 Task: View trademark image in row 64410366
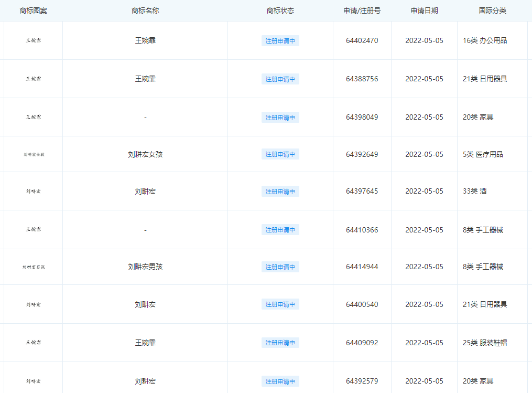(x=34, y=230)
